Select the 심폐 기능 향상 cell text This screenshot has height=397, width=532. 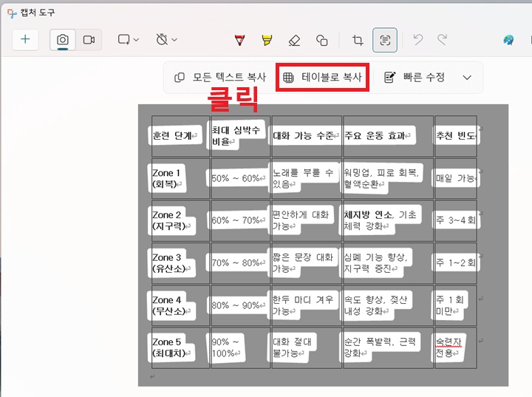coord(375,263)
